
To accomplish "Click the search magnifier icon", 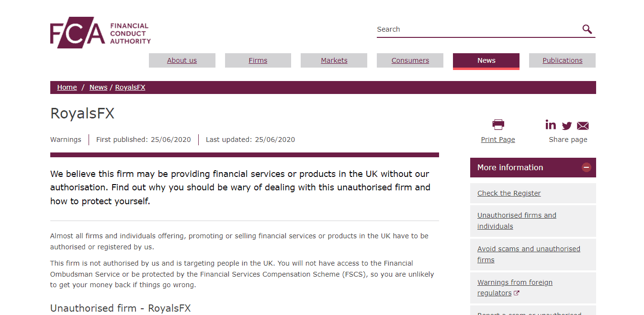I will click(x=587, y=29).
